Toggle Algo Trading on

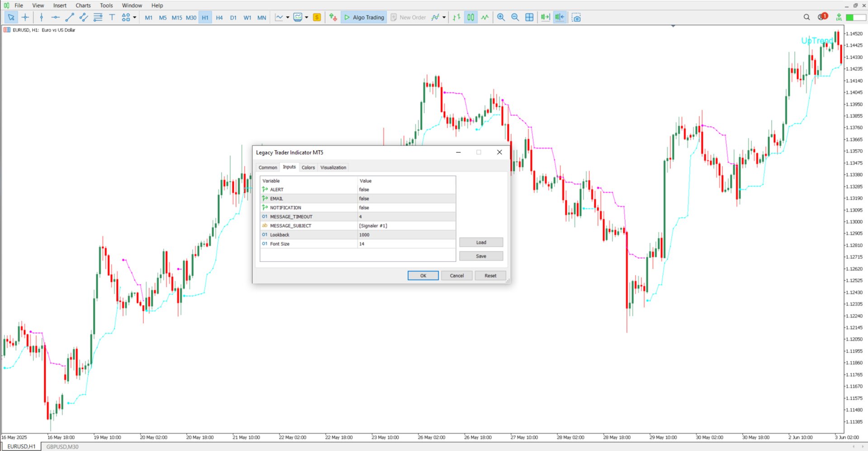pos(363,17)
